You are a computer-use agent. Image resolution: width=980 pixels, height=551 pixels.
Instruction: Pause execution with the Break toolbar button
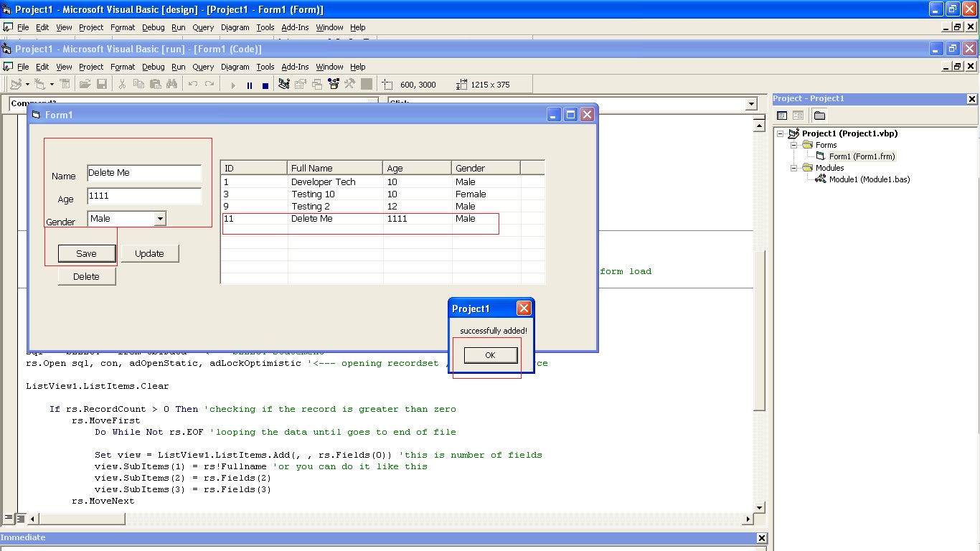249,85
